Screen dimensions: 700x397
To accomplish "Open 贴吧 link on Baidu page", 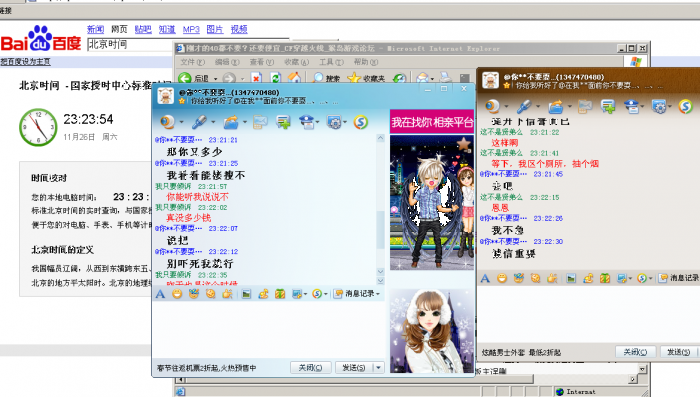I will pyautogui.click(x=143, y=29).
